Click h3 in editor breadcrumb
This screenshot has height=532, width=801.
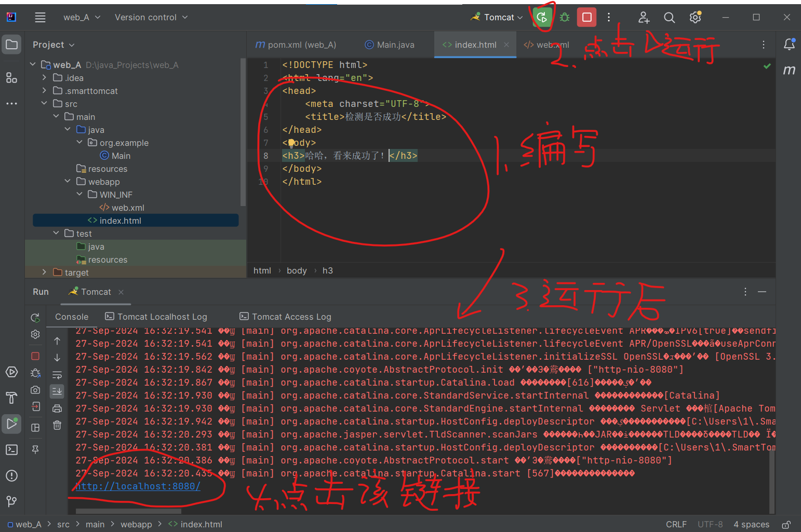click(327, 270)
